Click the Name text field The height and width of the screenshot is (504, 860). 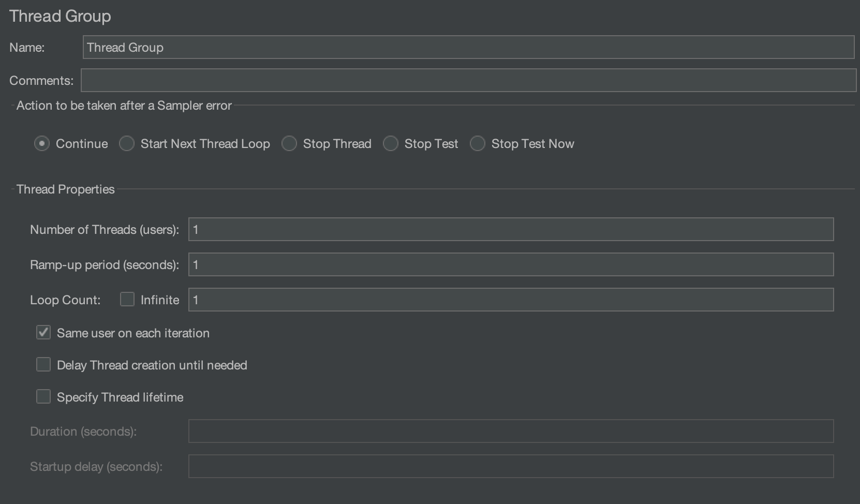point(468,47)
